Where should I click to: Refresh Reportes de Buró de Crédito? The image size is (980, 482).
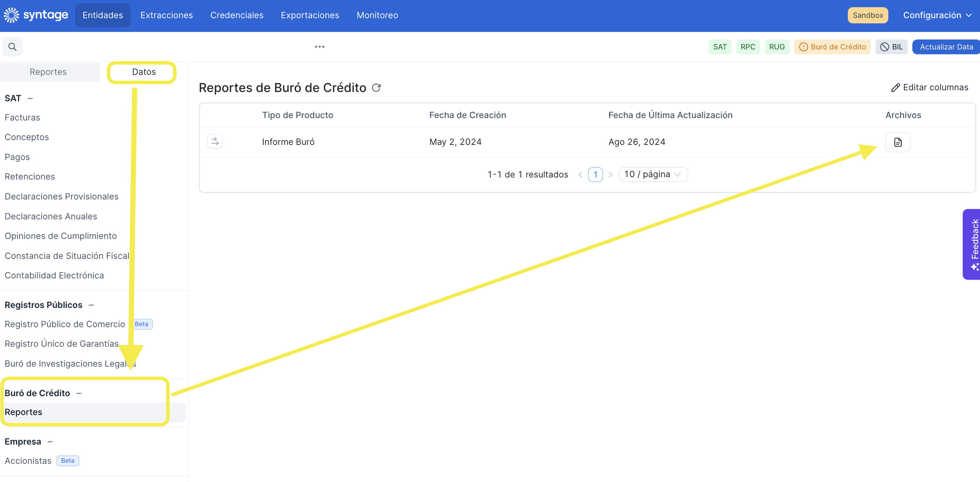click(376, 88)
